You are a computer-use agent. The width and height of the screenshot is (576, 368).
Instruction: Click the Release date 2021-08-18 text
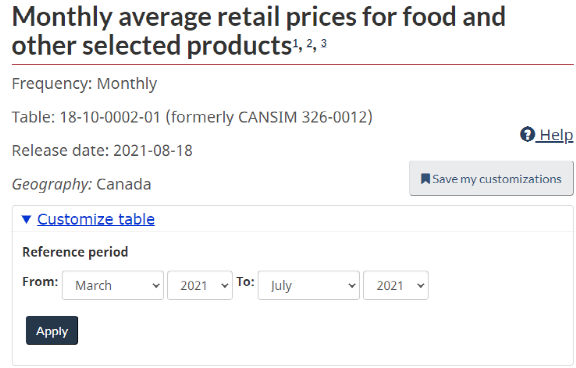102,151
